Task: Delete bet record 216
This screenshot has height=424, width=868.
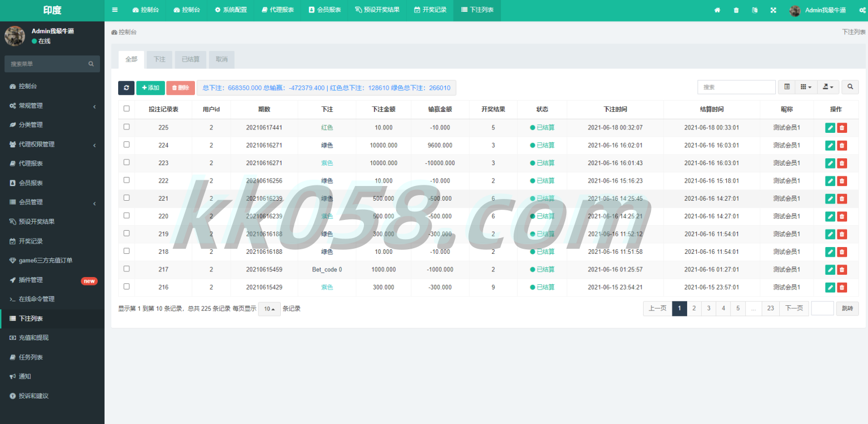Action: 842,287
